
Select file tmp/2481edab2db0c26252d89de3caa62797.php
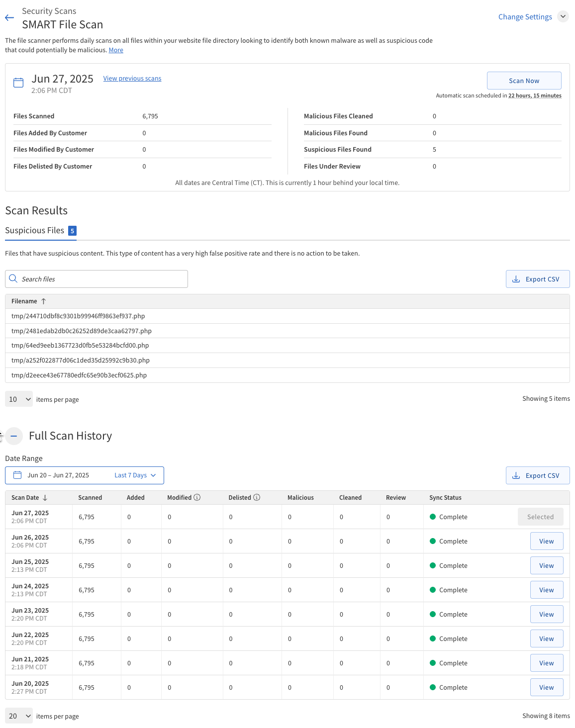287,331
